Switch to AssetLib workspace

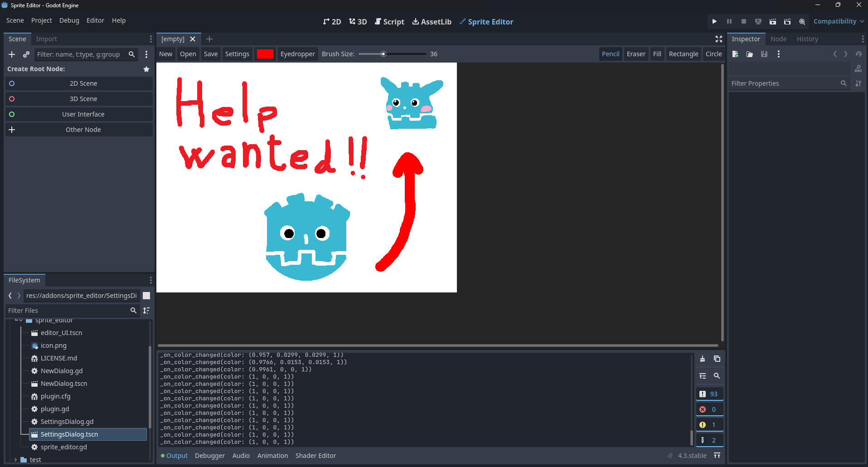432,22
